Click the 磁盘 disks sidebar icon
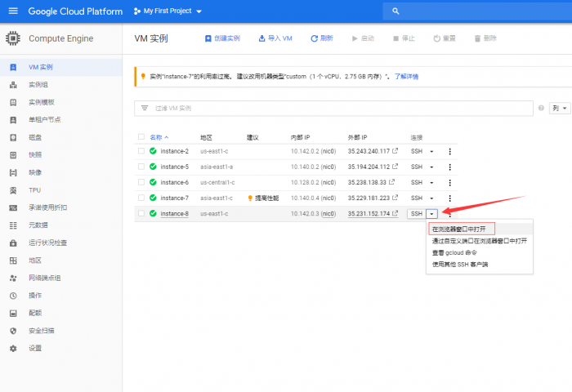 pos(13,137)
